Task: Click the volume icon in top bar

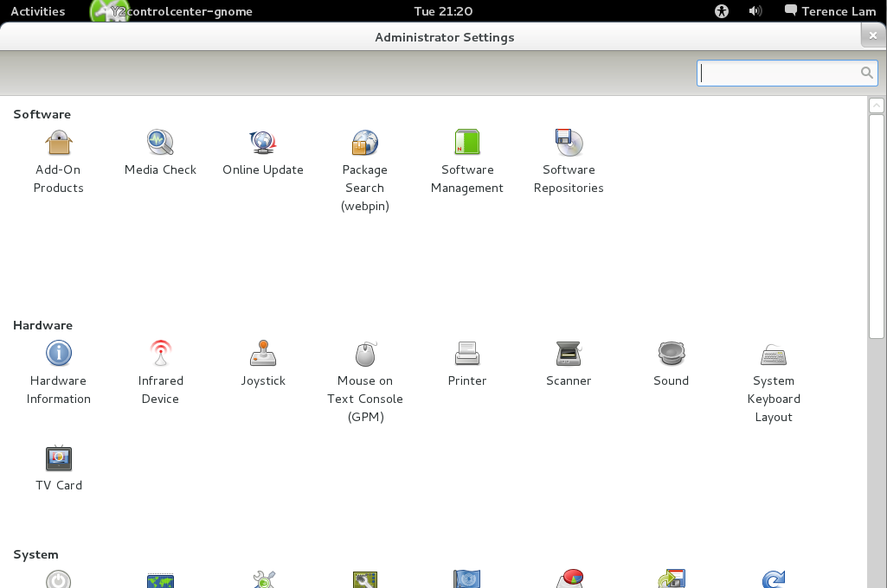Action: (755, 11)
